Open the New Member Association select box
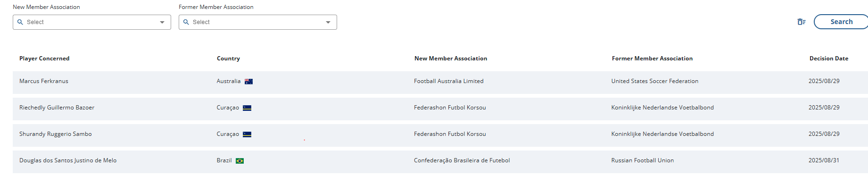 click(x=92, y=22)
